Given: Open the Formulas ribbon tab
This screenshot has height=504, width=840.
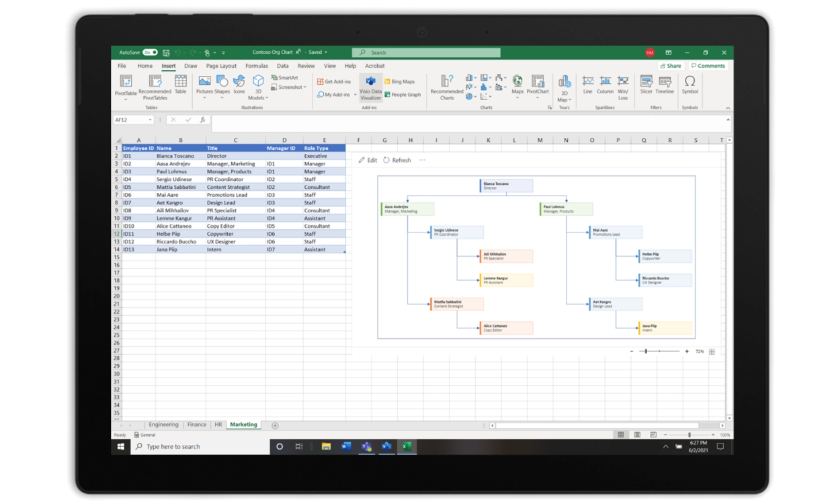Looking at the screenshot, I should coord(256,66).
